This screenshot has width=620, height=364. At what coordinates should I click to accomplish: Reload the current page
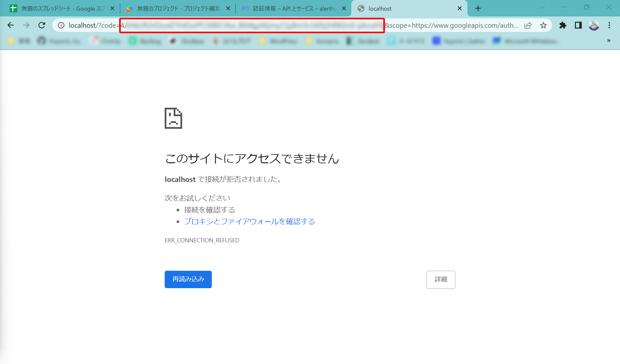tap(42, 25)
